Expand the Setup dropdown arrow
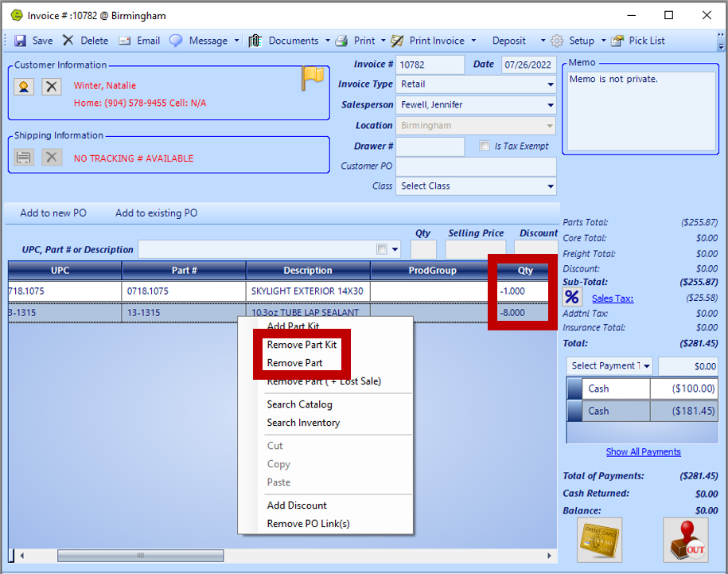The height and width of the screenshot is (574, 728). [x=604, y=41]
